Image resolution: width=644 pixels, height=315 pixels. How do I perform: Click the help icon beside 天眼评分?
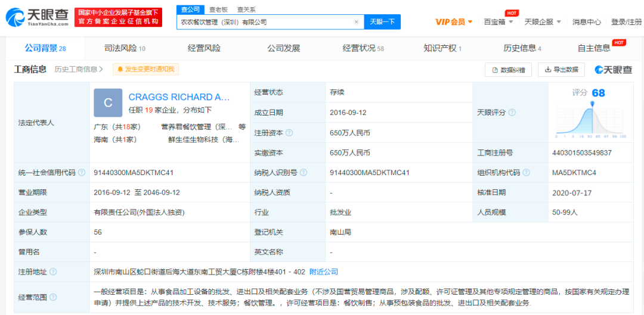[512, 113]
